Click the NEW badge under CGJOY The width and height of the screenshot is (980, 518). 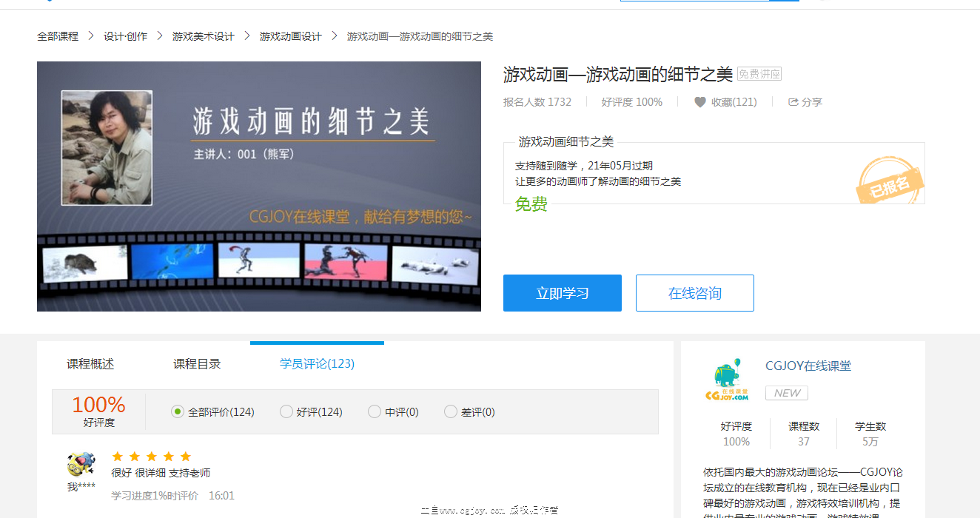point(786,393)
